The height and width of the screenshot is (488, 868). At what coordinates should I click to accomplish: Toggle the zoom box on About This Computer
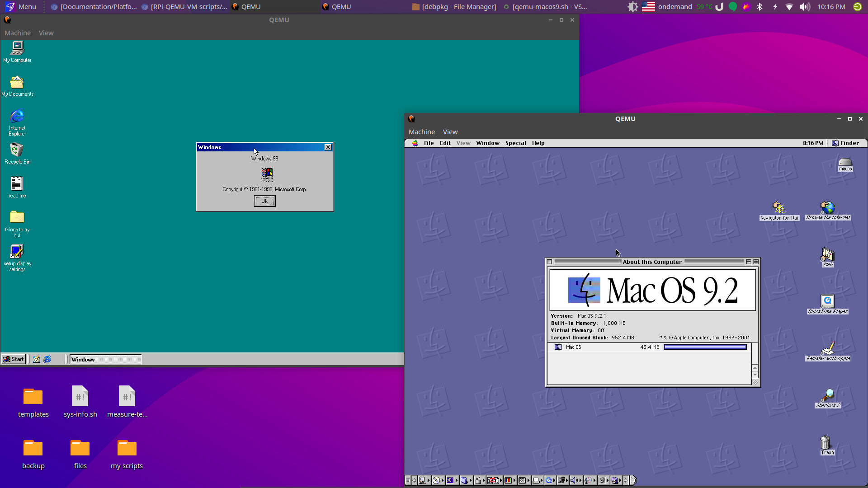point(749,262)
